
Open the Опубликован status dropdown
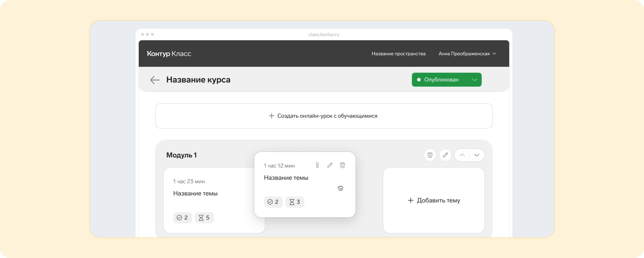447,80
